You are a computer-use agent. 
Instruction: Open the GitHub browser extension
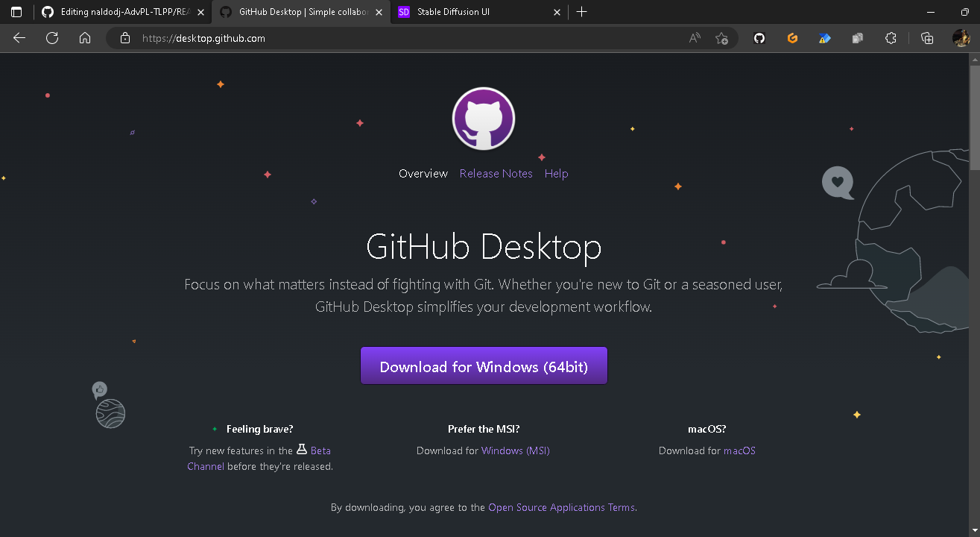pos(759,37)
